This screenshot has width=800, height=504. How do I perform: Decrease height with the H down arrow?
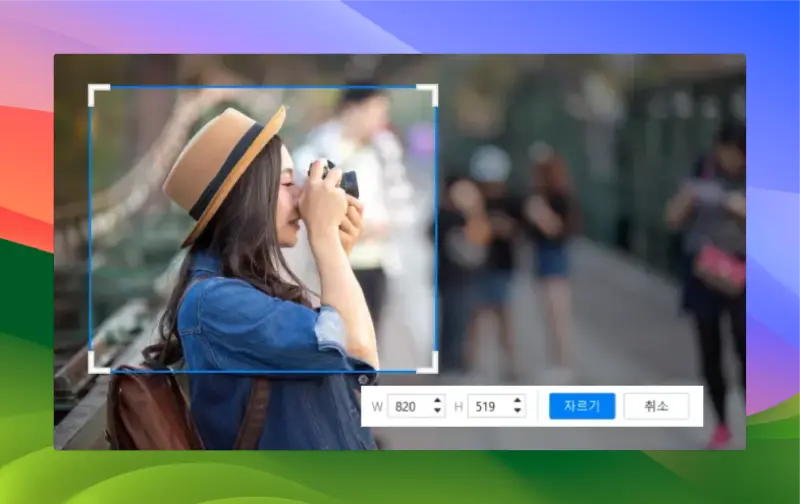pyautogui.click(x=517, y=411)
